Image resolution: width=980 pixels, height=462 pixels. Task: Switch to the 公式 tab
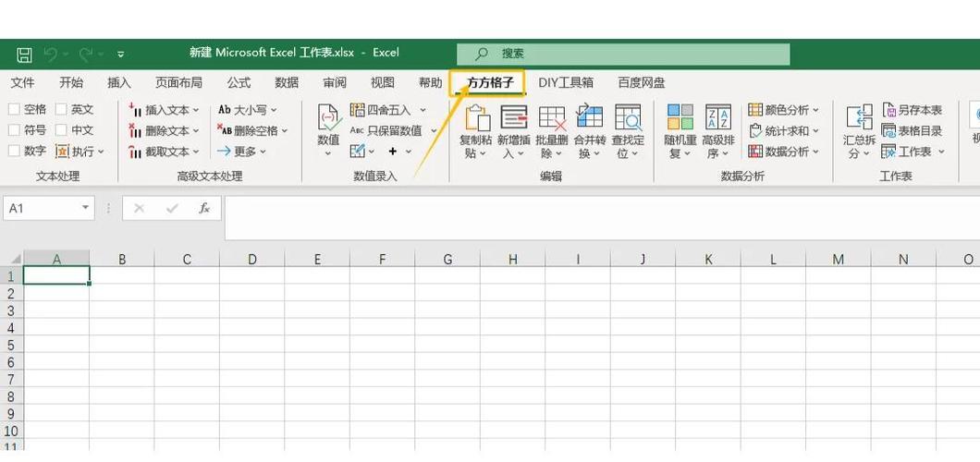click(x=239, y=83)
